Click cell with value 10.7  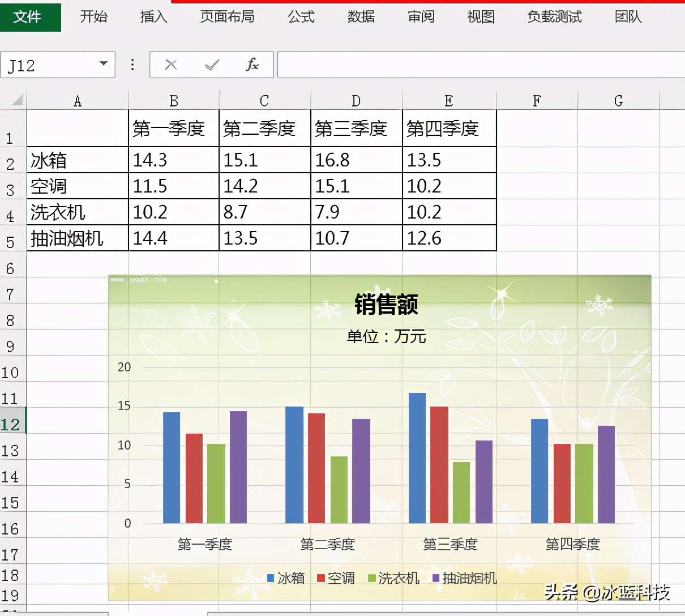click(357, 238)
